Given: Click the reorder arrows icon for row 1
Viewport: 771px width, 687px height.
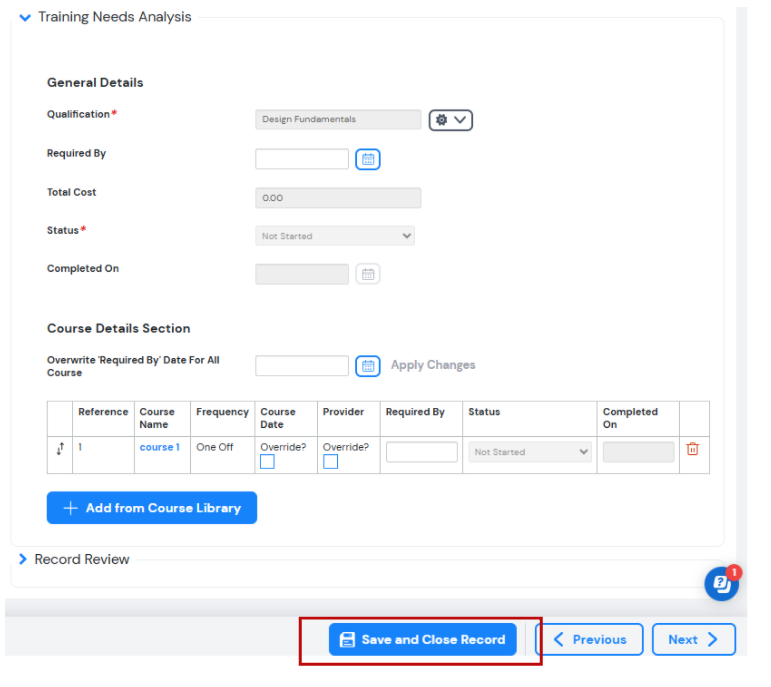Looking at the screenshot, I should coord(60,448).
